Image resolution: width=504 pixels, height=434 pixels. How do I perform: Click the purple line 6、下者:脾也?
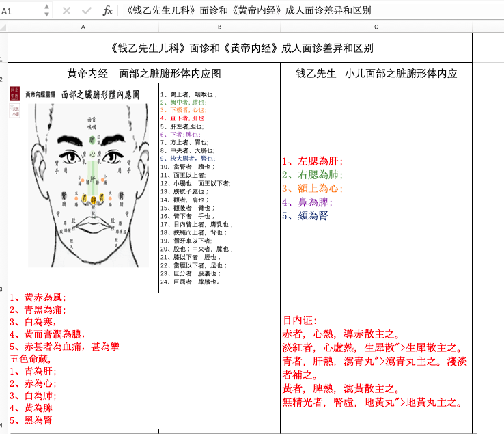pos(181,135)
